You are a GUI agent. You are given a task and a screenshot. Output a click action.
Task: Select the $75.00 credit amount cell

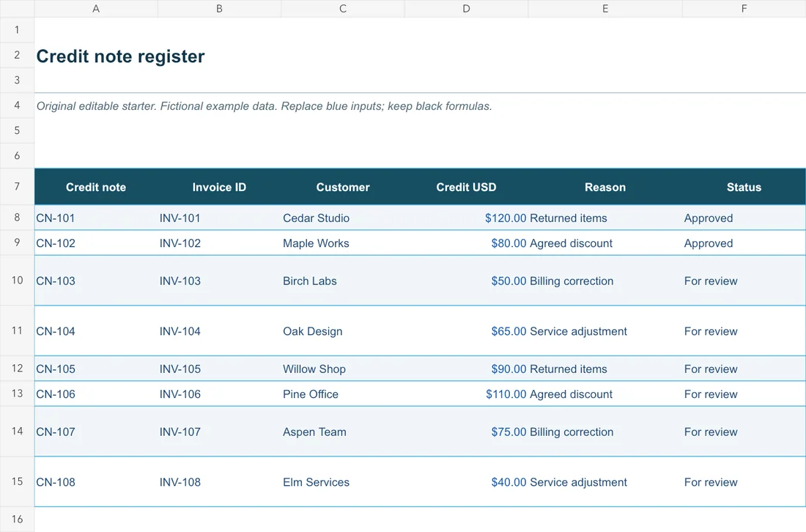click(x=466, y=432)
